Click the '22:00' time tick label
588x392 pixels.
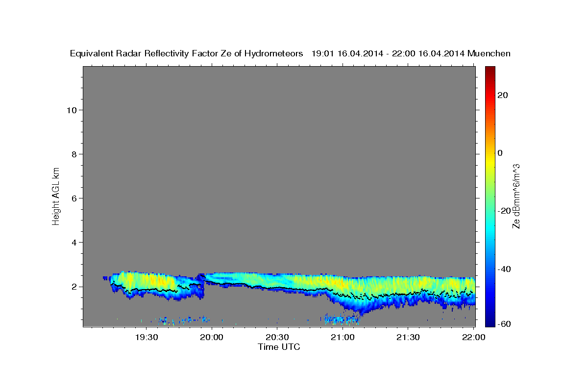point(473,337)
